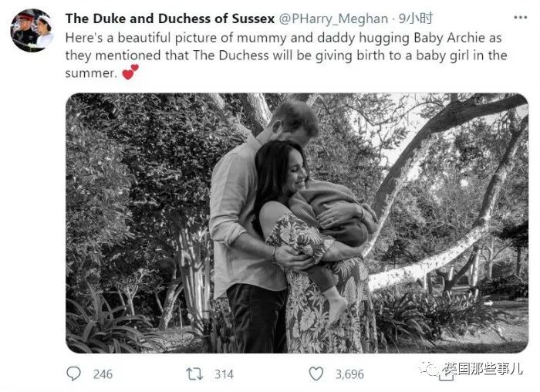This screenshot has width=540, height=392.
Task: Click the retweet arrows icon
Action: tap(194, 374)
